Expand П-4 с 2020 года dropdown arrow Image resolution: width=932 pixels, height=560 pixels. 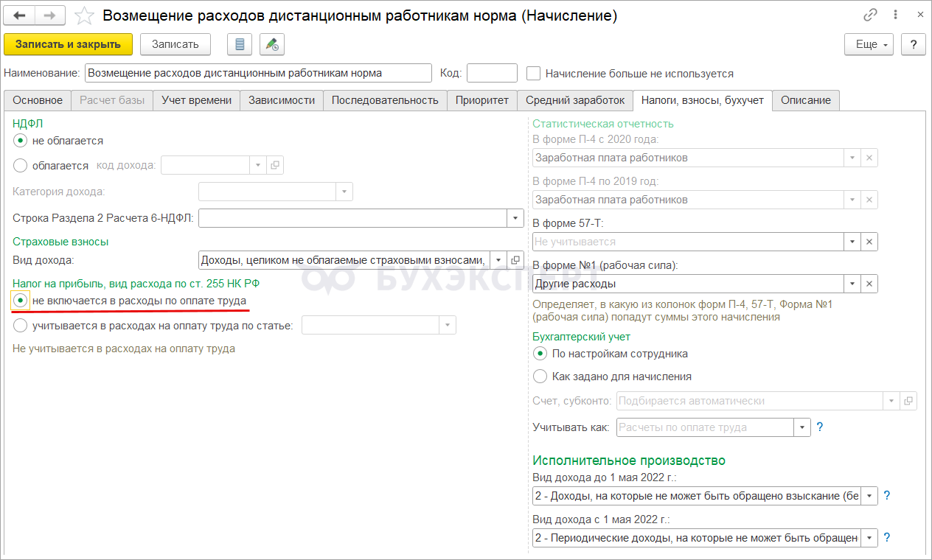852,158
